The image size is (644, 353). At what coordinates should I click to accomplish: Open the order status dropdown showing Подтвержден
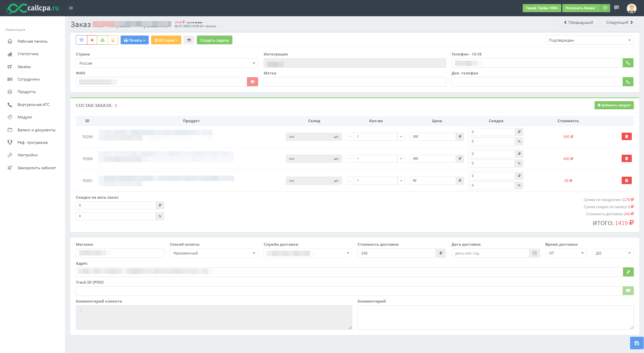pos(589,40)
